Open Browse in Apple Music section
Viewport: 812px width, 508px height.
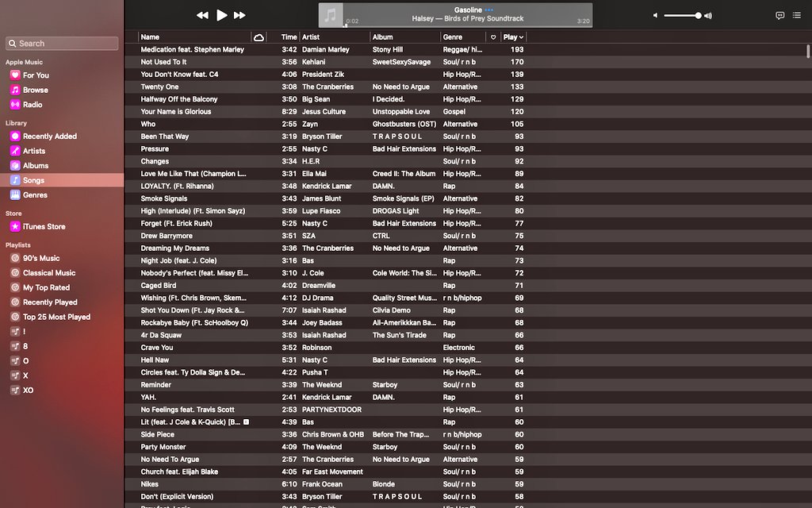[x=35, y=90]
